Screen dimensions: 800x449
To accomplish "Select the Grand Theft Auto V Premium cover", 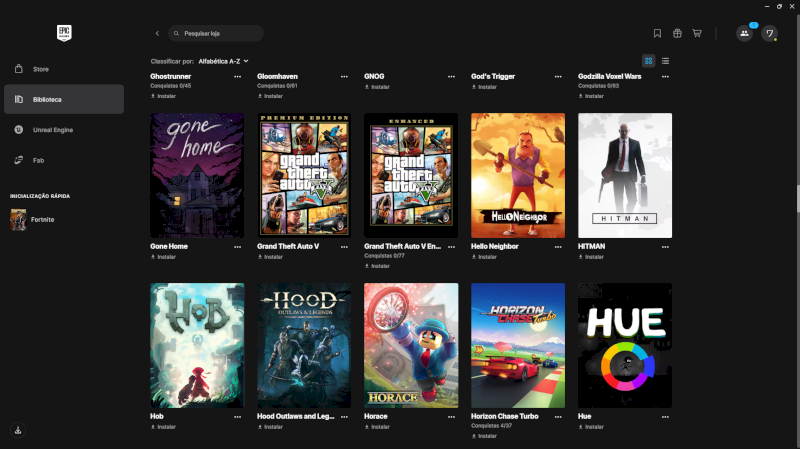I will click(x=304, y=176).
